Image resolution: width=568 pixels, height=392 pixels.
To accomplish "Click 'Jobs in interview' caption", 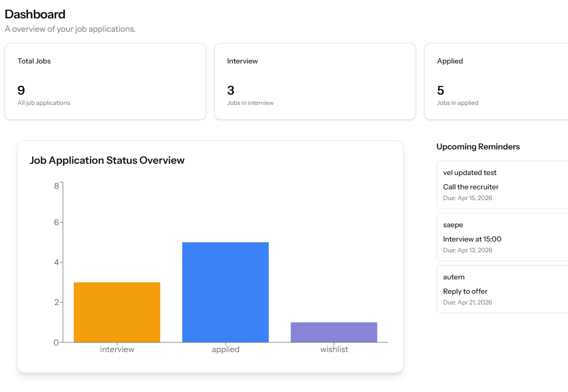I will [x=250, y=103].
